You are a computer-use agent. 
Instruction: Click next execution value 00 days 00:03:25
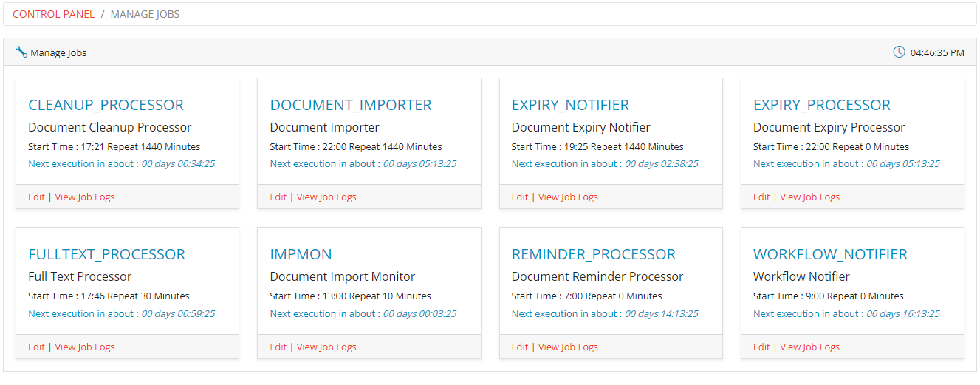point(419,313)
